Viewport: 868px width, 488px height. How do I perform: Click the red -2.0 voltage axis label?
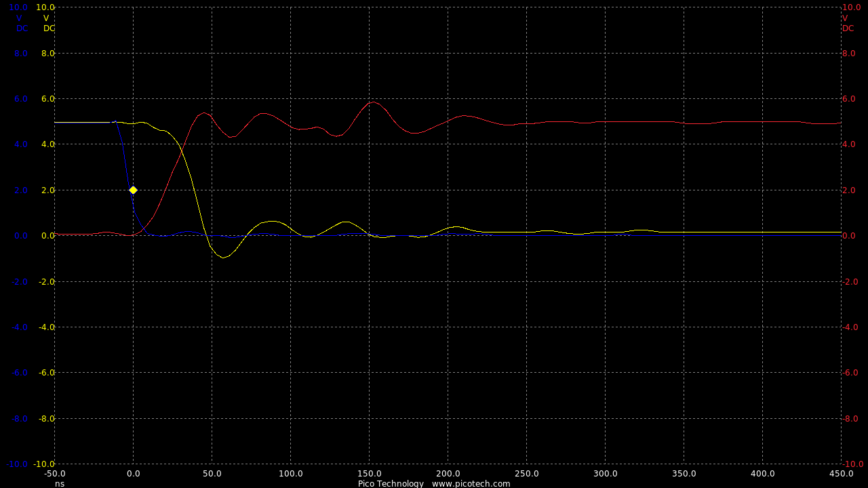[x=850, y=281]
